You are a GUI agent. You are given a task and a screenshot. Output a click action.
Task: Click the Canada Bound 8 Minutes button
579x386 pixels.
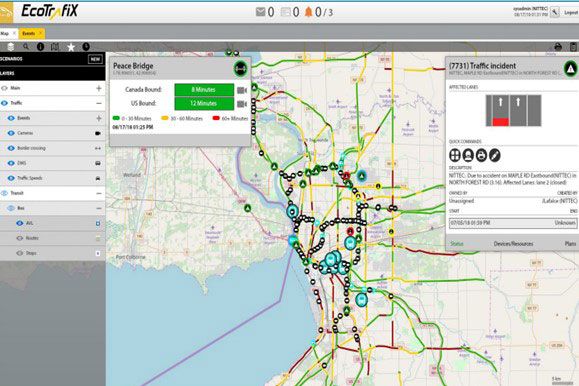tap(204, 90)
